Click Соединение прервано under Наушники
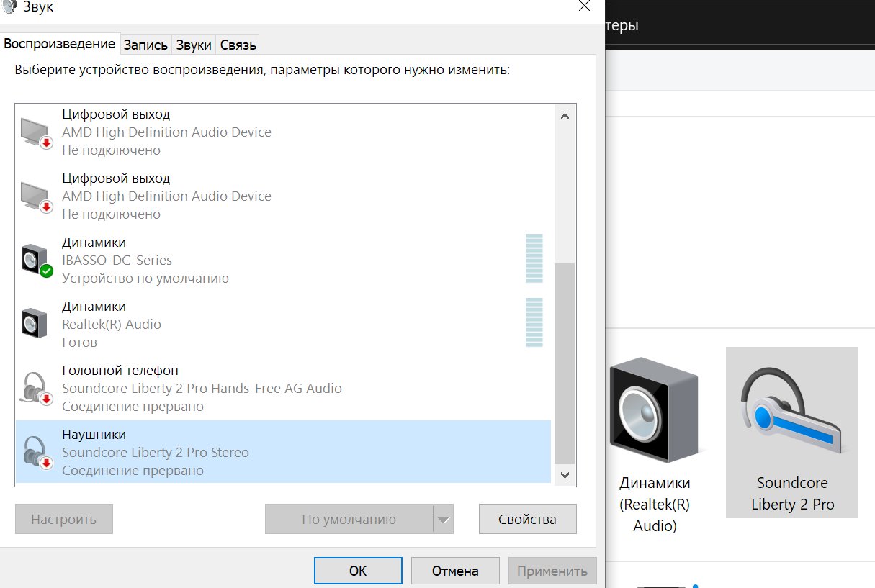The width and height of the screenshot is (875, 588). pos(133,471)
